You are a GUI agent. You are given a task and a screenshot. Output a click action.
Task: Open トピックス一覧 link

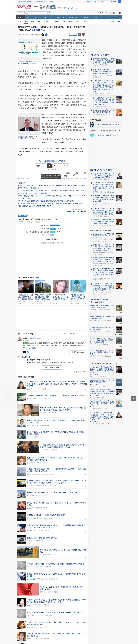coord(115,21)
